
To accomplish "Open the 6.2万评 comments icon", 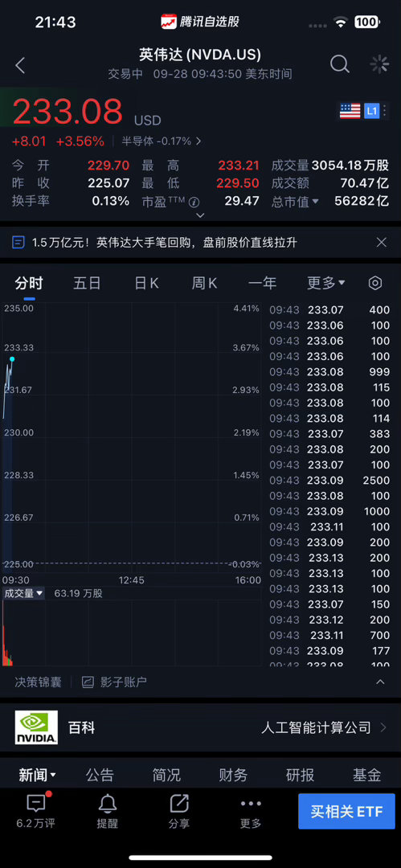I will tap(36, 803).
